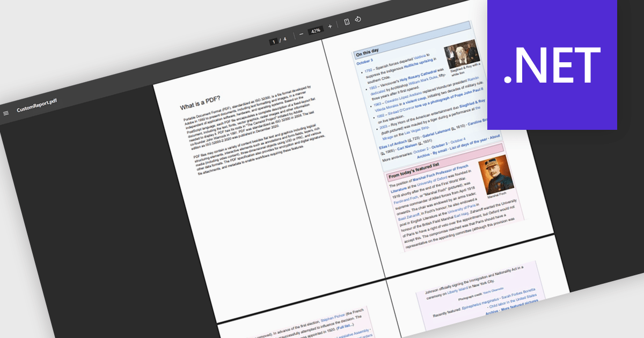Image resolution: width=644 pixels, height=338 pixels.
Task: Click the zoom in plus icon
Action: 330,26
